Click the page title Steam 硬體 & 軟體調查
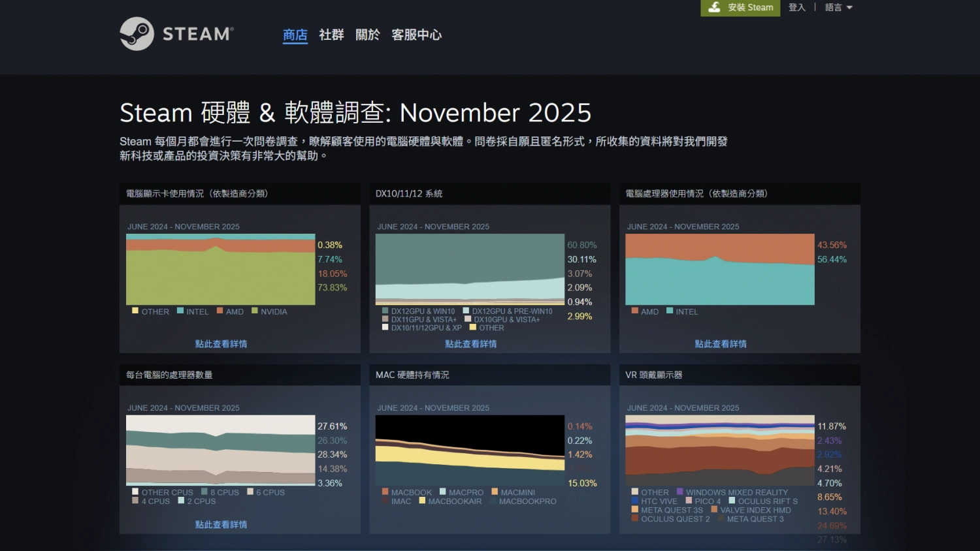 click(355, 112)
